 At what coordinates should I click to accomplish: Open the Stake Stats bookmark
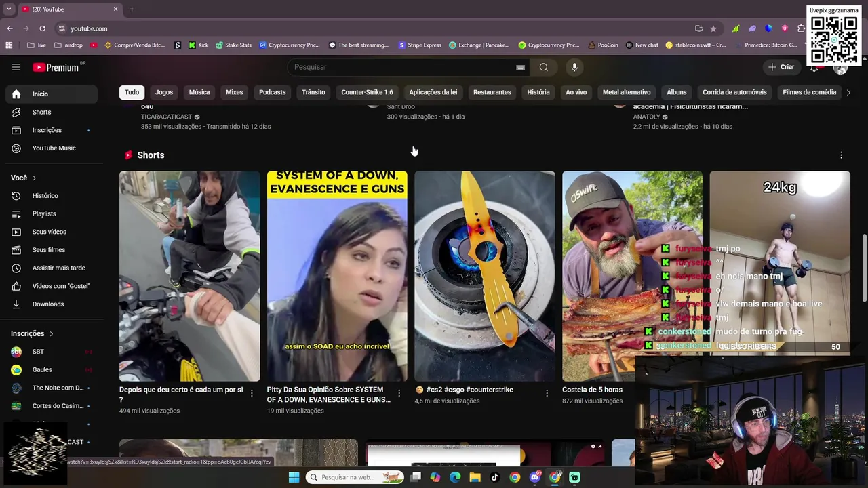(233, 45)
